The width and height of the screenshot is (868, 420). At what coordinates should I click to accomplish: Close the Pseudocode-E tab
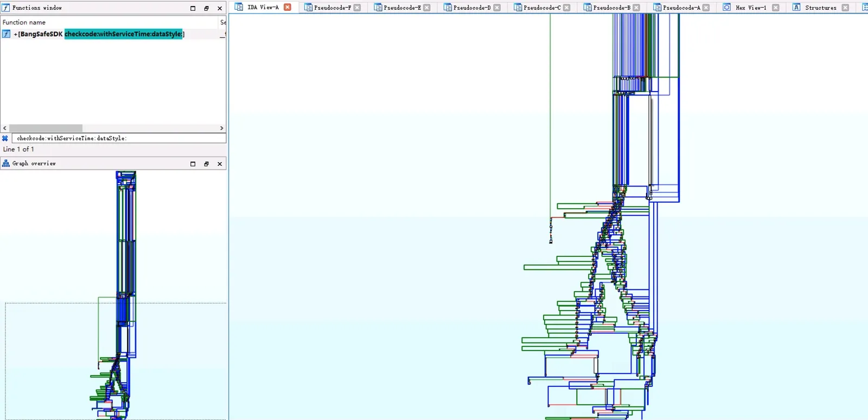point(427,8)
